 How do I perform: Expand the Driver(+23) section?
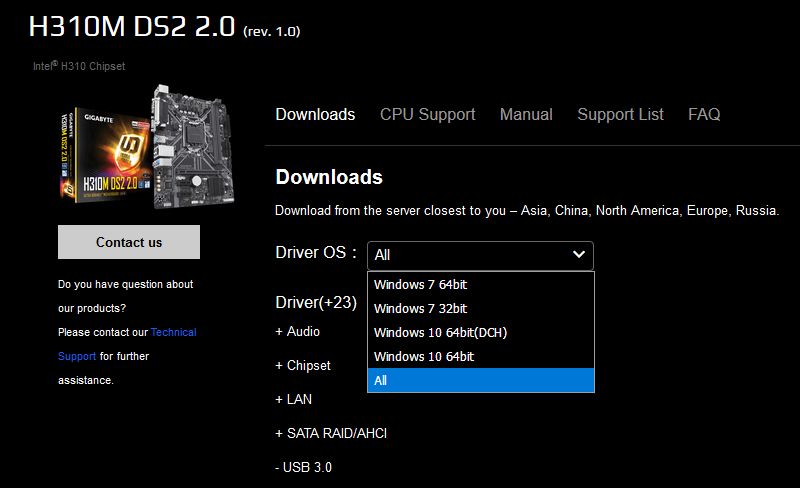(x=316, y=302)
